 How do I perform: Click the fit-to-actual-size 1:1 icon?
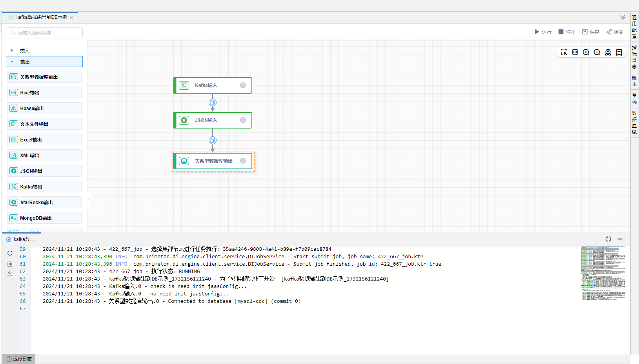[575, 53]
